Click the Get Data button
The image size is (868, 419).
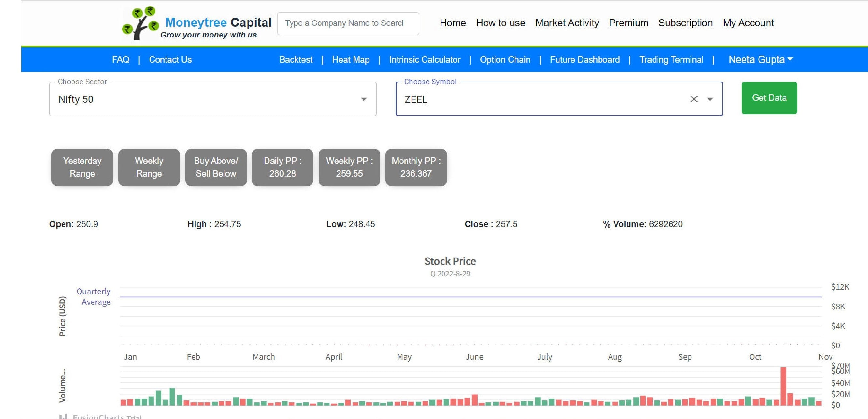769,98
